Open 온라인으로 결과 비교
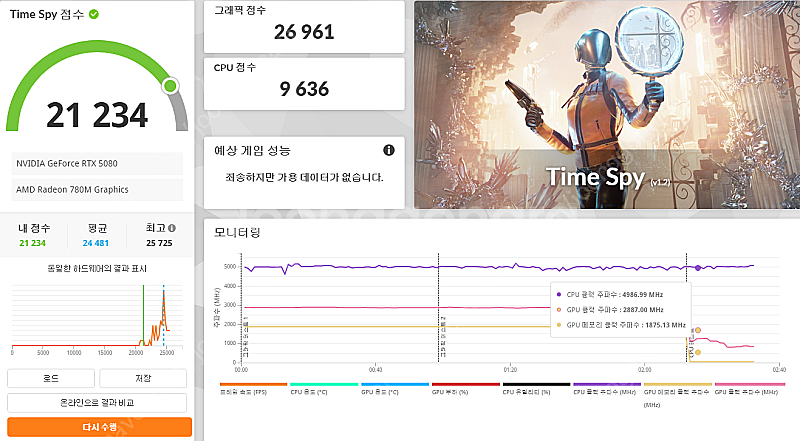Screen dimensions: 800x441 click(97, 403)
